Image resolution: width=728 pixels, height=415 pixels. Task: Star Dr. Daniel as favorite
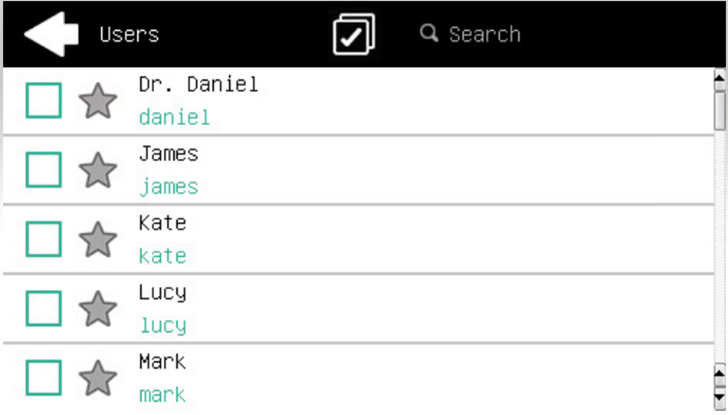click(x=97, y=101)
